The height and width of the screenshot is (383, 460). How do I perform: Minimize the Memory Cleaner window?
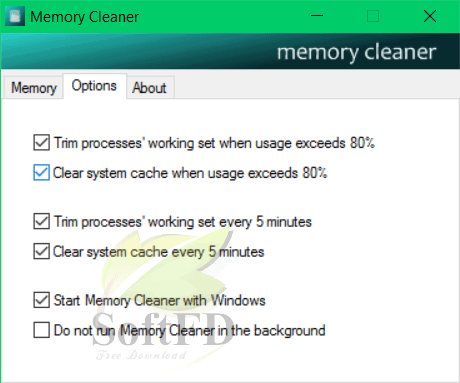click(317, 16)
